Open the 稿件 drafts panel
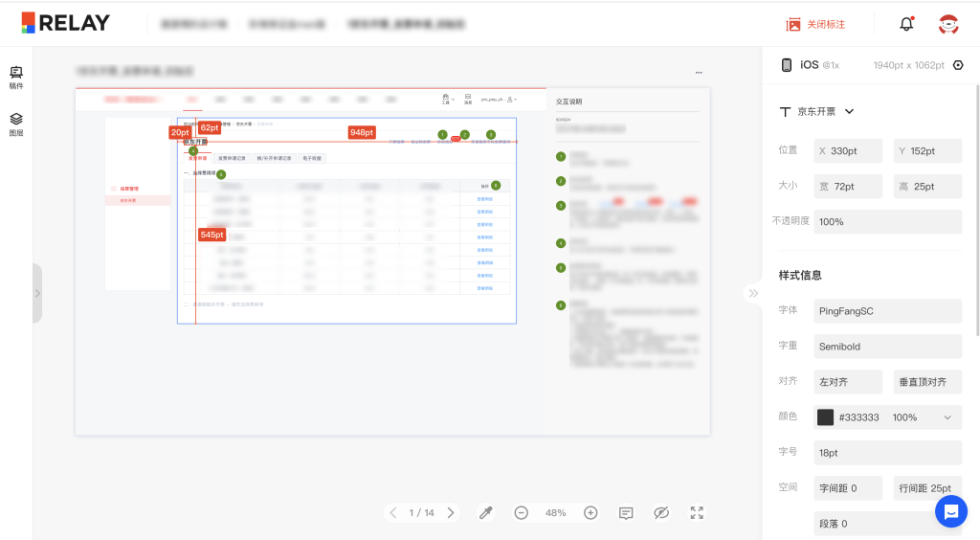 pos(16,79)
